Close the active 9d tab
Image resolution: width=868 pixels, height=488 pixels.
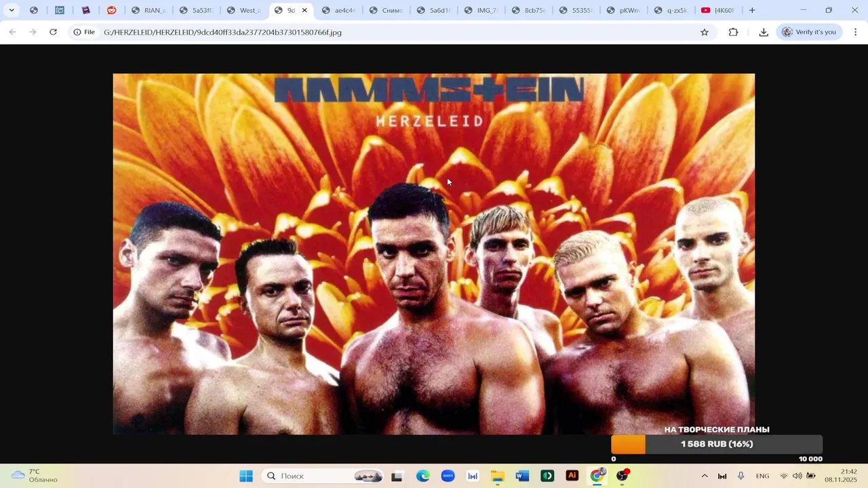tap(304, 10)
